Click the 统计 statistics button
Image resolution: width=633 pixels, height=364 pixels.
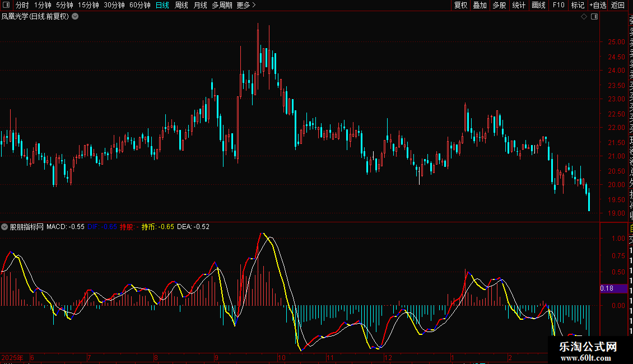[519, 5]
